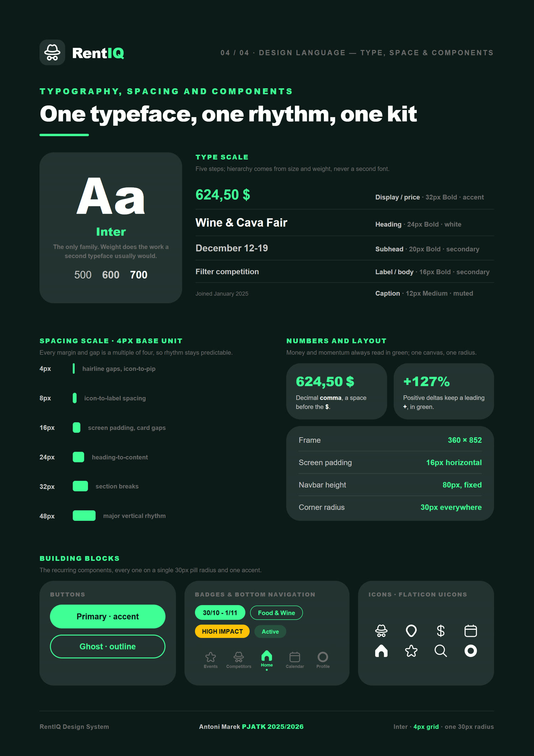
Task: Click the star icon in icons grid
Action: click(x=411, y=651)
